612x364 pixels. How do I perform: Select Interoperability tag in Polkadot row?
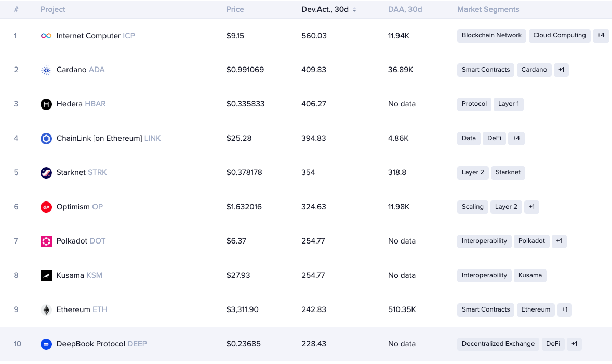[x=484, y=241]
